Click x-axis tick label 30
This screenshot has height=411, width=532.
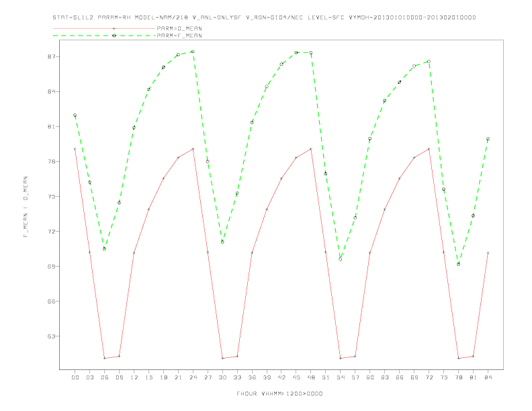tap(222, 377)
